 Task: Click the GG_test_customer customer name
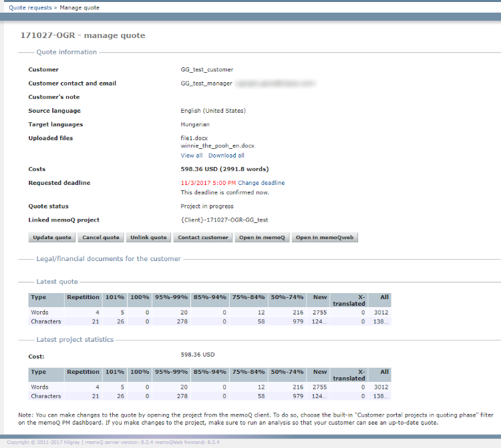207,69
